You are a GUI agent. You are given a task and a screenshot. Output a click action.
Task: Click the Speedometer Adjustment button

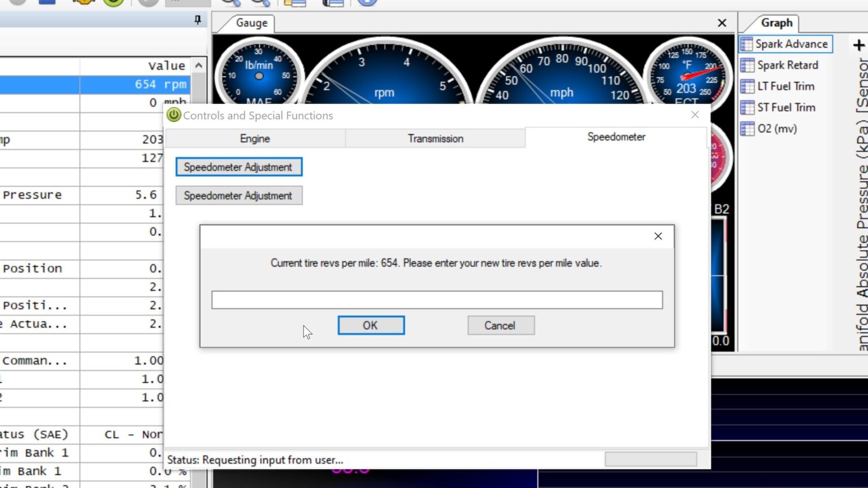coord(238,167)
